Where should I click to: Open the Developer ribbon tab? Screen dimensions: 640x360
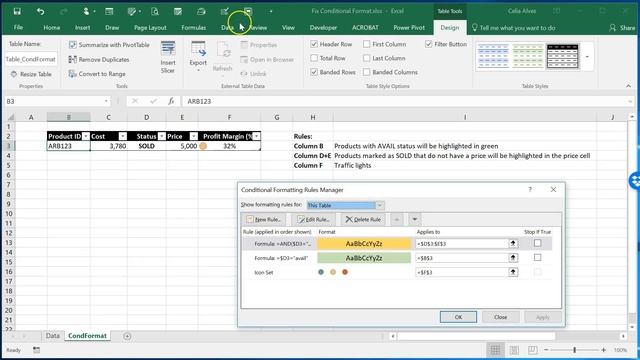(323, 28)
